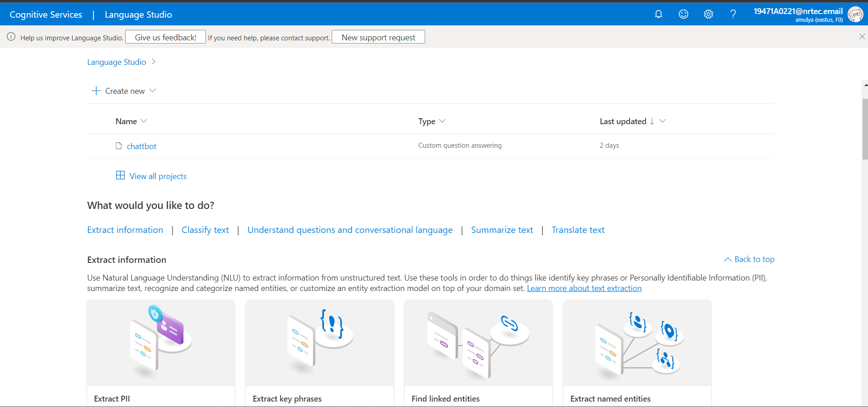This screenshot has width=868, height=407.
Task: Select the Classify text tab
Action: click(x=205, y=230)
